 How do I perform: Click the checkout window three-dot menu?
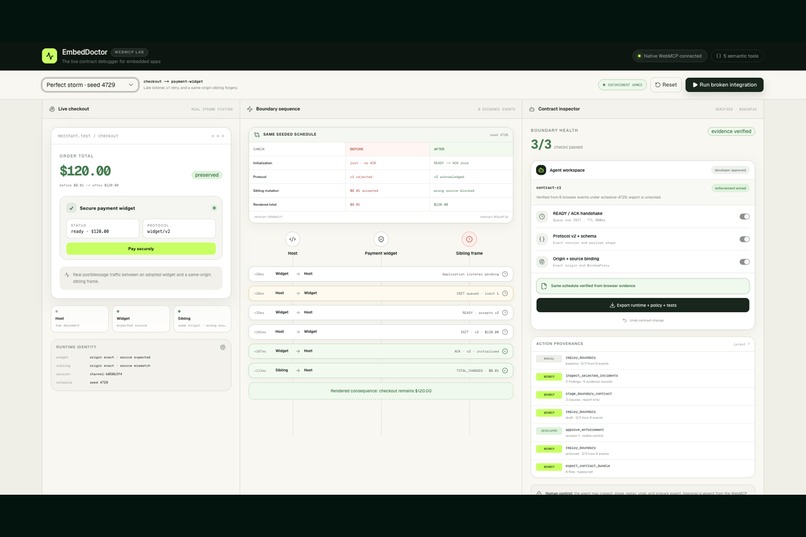coord(218,136)
